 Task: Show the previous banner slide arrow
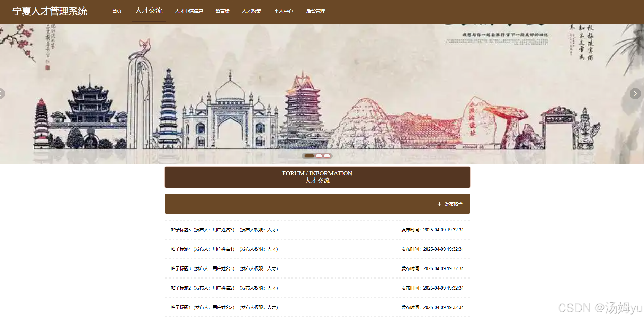1,93
